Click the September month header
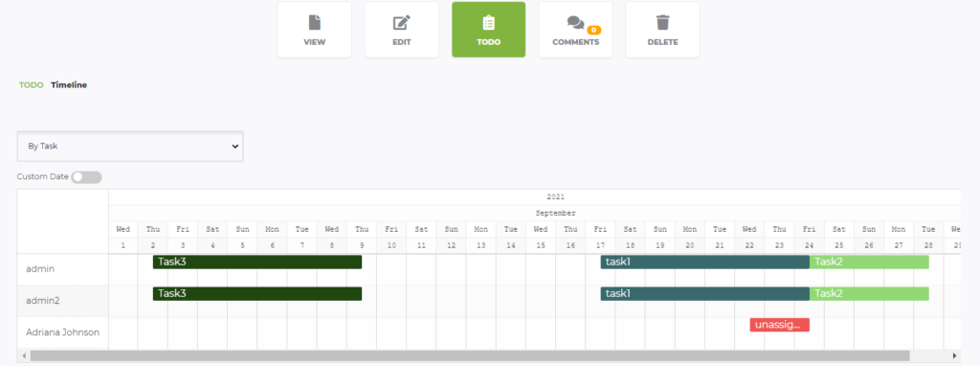The image size is (980, 366). click(x=555, y=214)
